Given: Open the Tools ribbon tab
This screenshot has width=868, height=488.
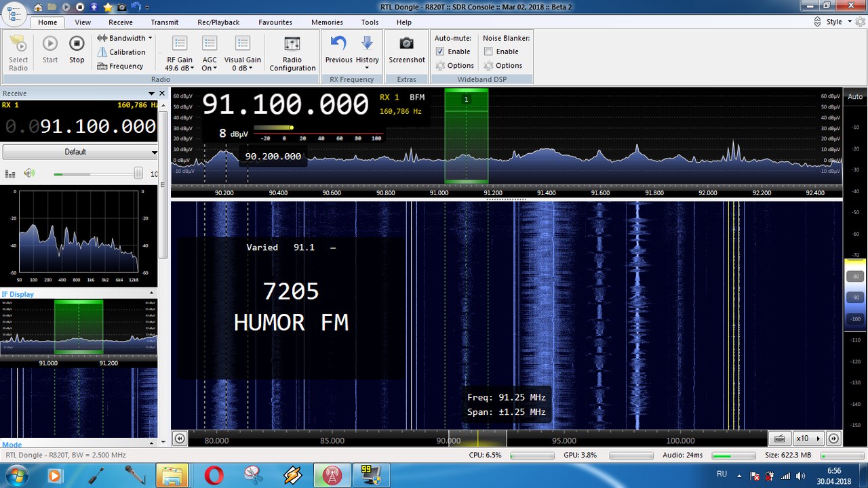Looking at the screenshot, I should click(370, 22).
